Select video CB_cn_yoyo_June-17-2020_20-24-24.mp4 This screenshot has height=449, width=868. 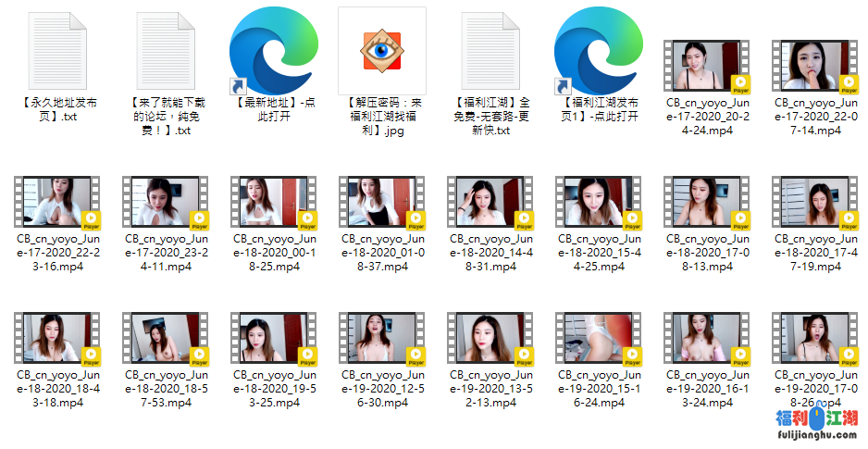(x=706, y=67)
